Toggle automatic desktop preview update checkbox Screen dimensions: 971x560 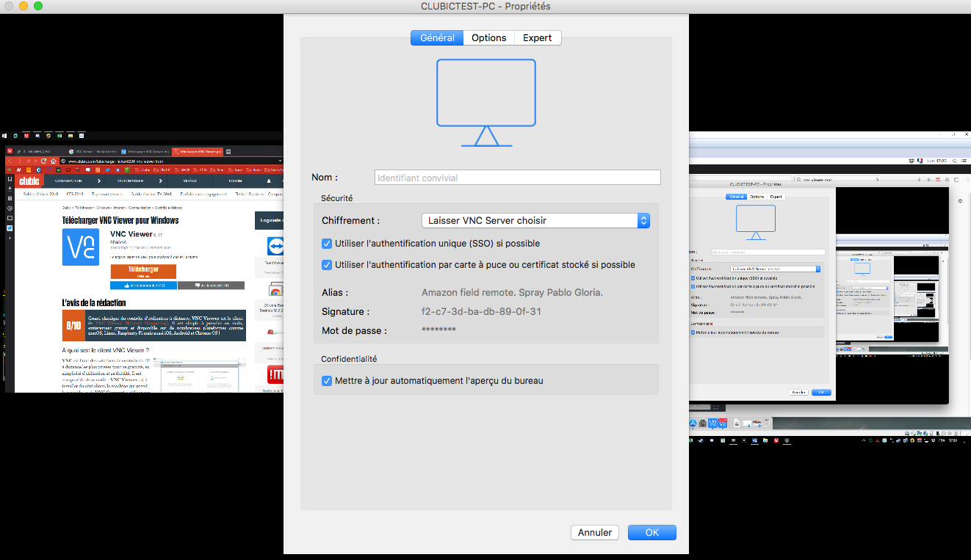327,381
